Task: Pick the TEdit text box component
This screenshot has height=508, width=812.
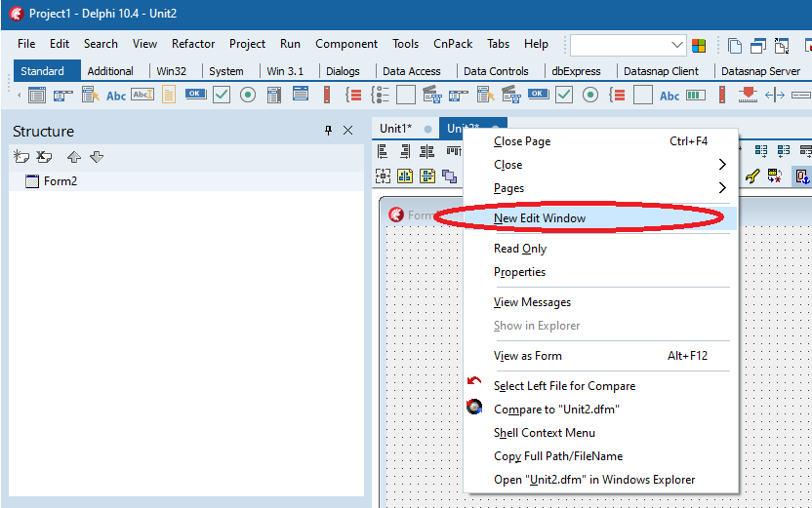Action: click(142, 95)
